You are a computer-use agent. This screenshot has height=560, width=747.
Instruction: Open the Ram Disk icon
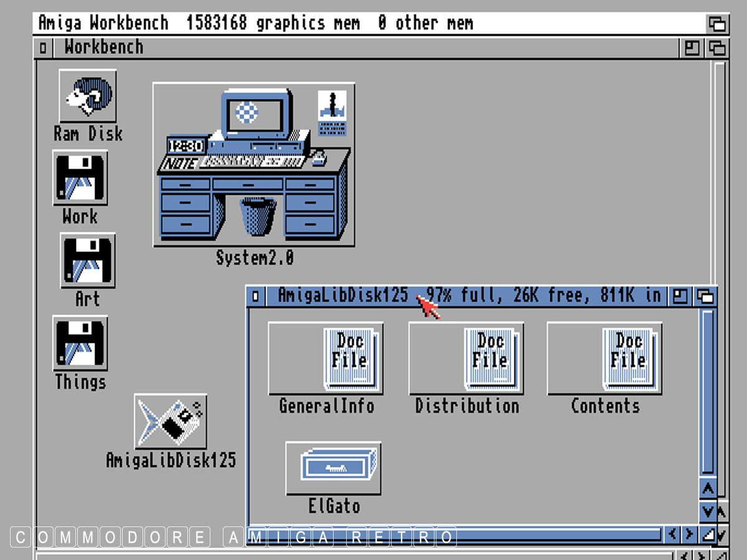click(88, 96)
